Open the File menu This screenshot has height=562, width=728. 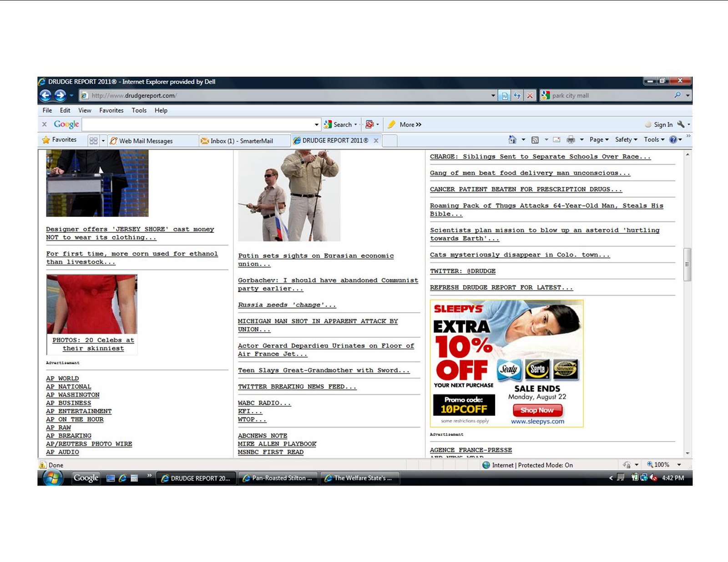(x=47, y=110)
